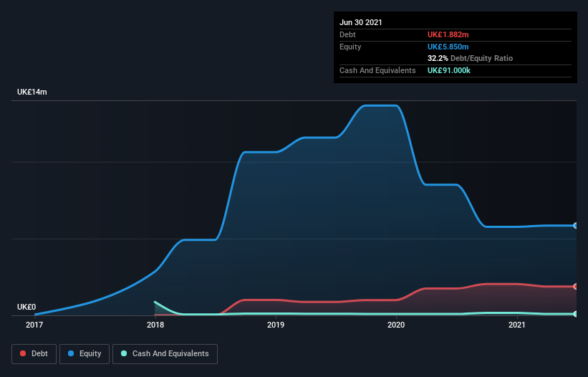Image resolution: width=588 pixels, height=377 pixels.
Task: Click the 2019 axis label
Action: coord(276,325)
